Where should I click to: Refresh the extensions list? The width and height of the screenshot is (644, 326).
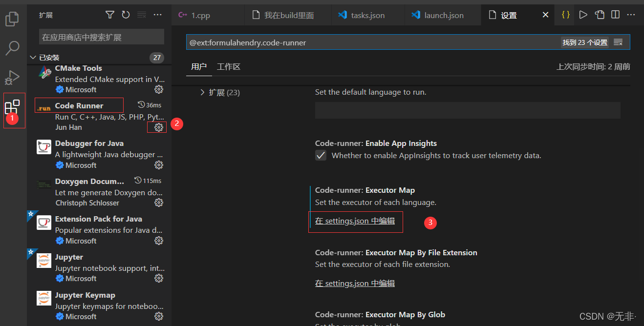pyautogui.click(x=126, y=15)
